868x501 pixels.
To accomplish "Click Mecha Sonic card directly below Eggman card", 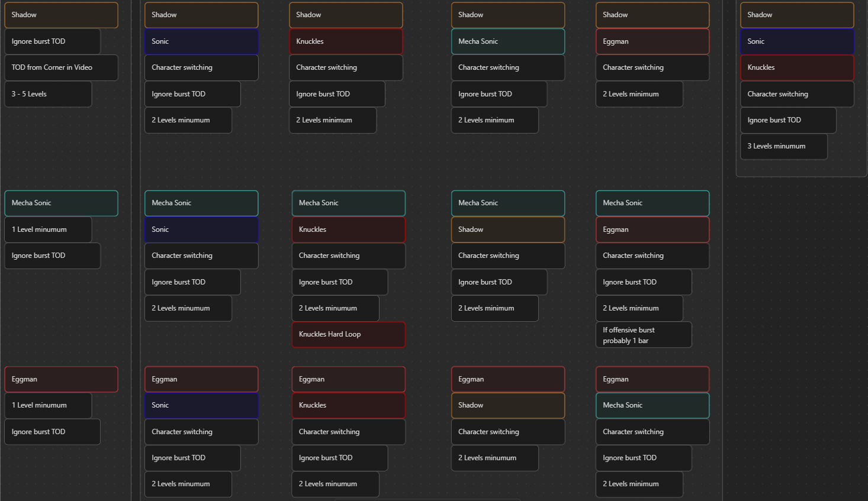I will 652,405.
